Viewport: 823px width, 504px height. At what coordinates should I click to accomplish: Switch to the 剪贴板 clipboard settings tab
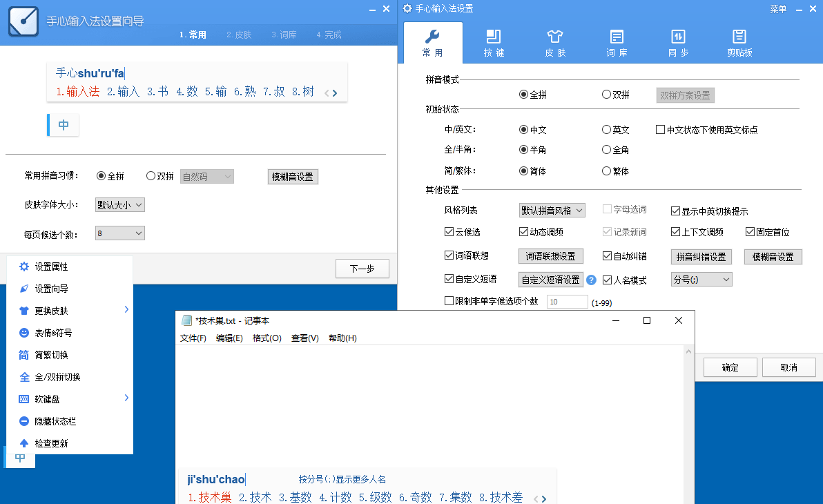[739, 43]
